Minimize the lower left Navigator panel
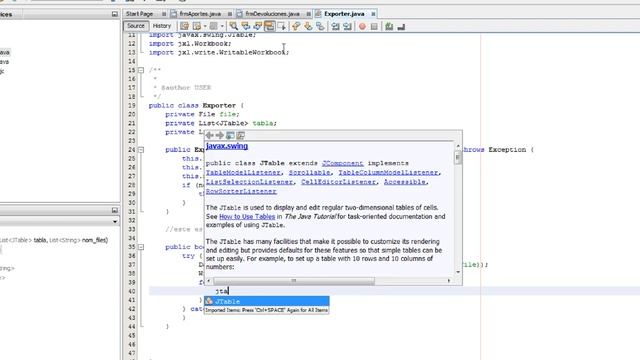Screen dimensions: 640x360 tap(115, 210)
